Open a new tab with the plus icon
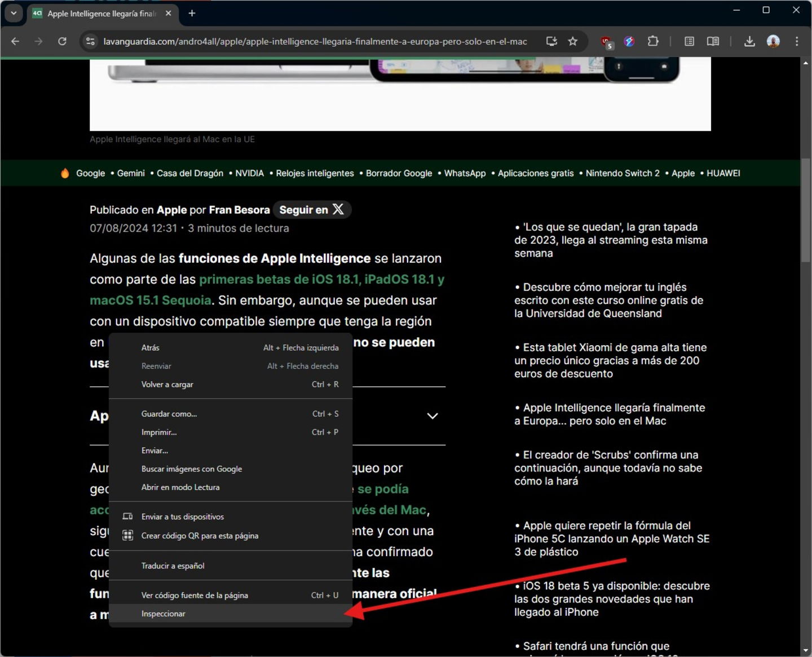This screenshot has height=657, width=812. click(x=192, y=13)
